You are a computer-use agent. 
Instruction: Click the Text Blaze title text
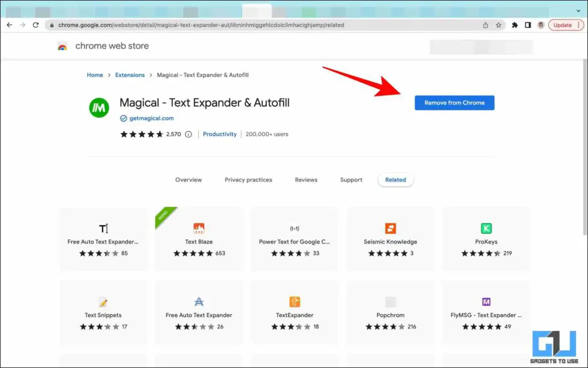point(199,242)
